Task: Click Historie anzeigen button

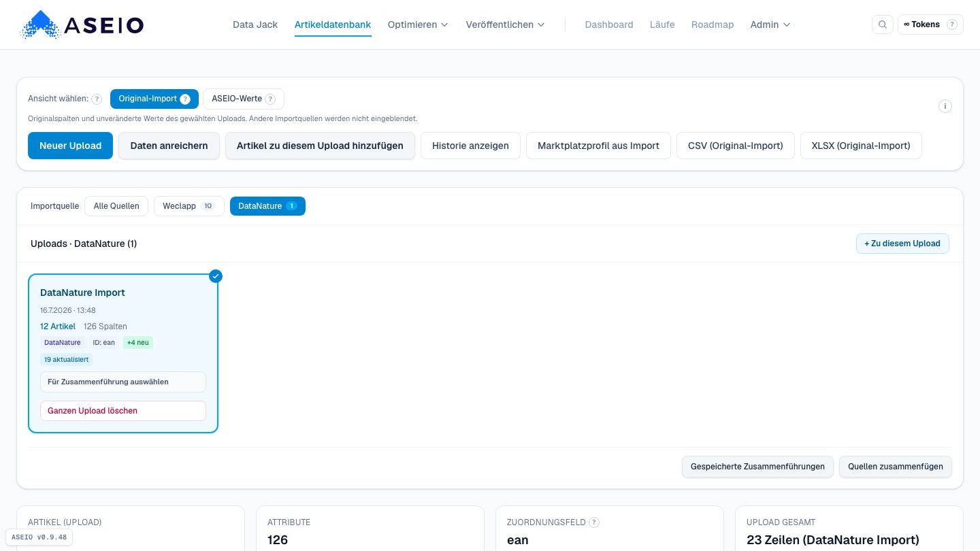Action: click(470, 146)
